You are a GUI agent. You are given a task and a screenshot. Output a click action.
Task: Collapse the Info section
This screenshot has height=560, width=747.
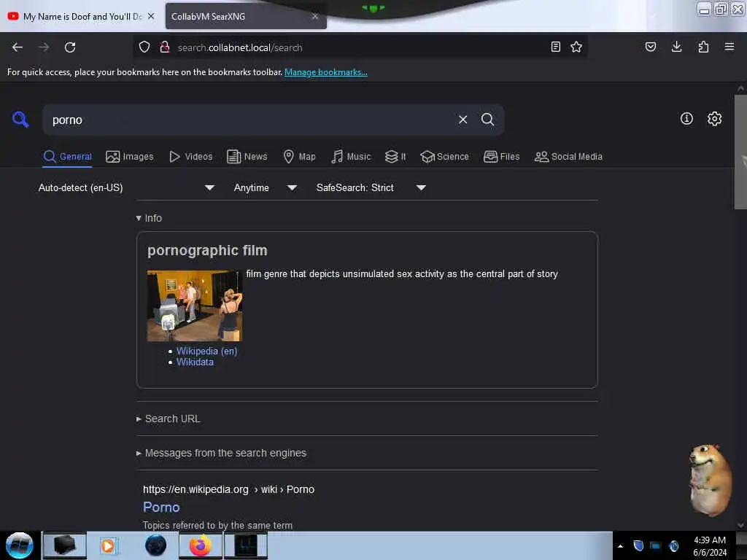[149, 218]
